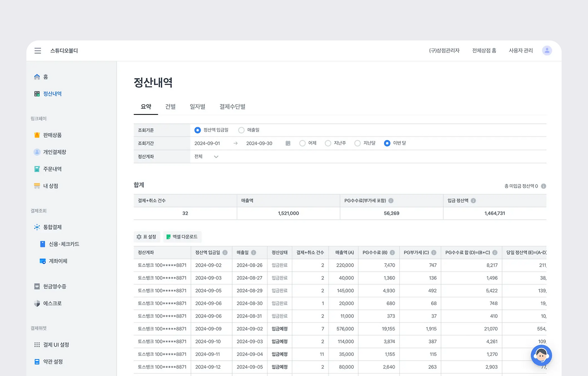
Task: Click the 56,269 total PG수수료 value
Action: point(391,213)
